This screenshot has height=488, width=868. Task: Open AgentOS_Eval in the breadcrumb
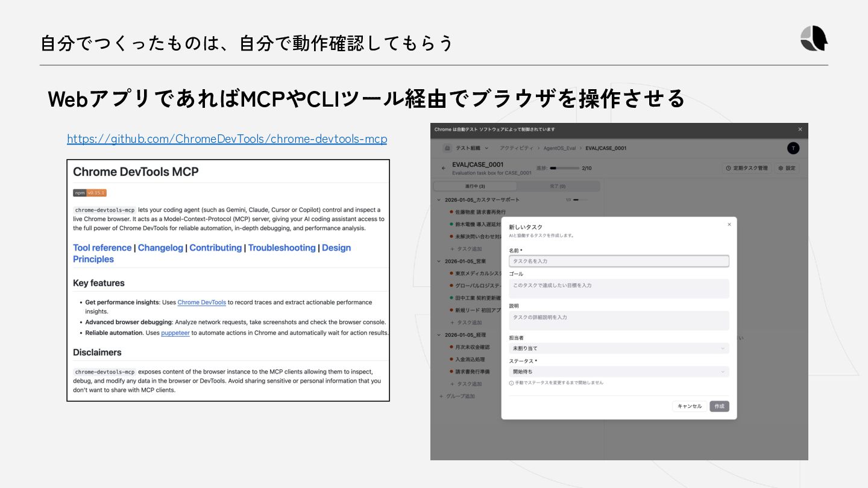coord(559,148)
